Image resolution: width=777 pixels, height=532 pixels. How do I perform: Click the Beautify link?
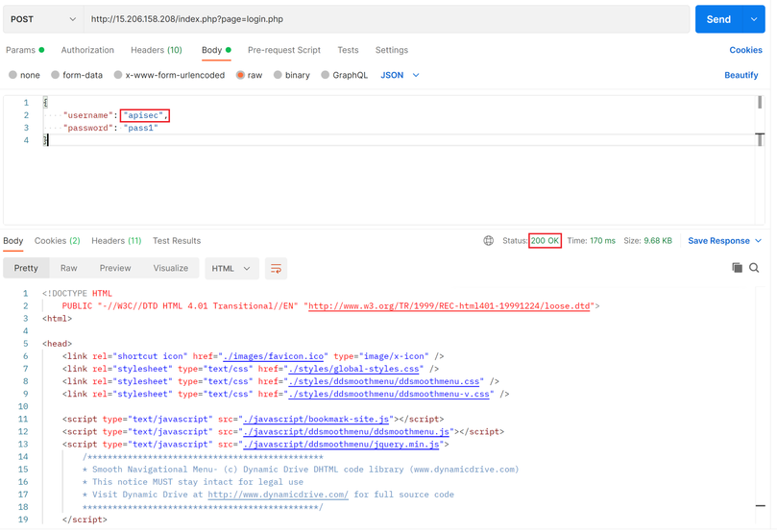[x=741, y=75]
